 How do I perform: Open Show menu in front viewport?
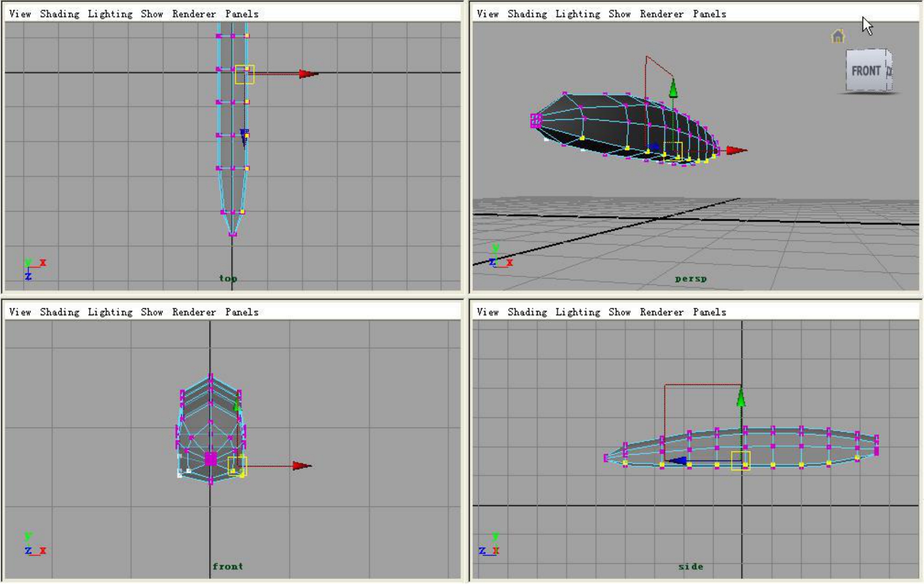(152, 312)
